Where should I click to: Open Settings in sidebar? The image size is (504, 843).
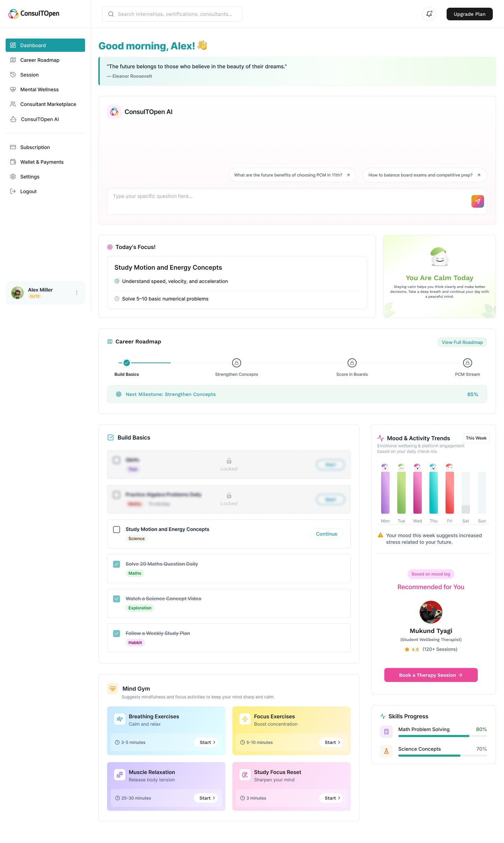[x=45, y=177]
